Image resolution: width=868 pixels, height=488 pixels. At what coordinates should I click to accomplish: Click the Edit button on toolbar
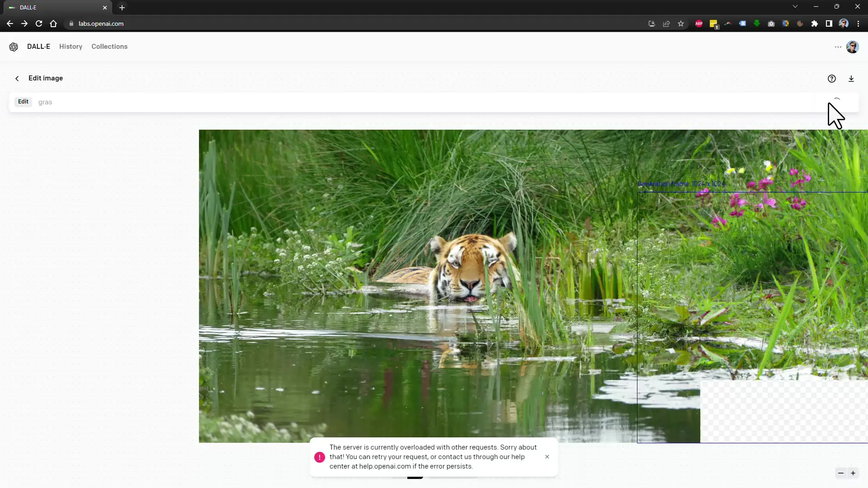(23, 101)
